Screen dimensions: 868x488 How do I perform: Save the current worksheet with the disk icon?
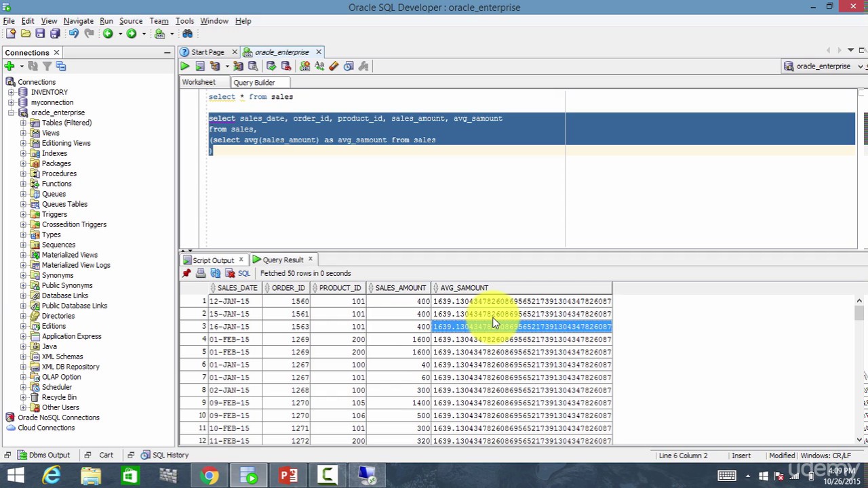pos(40,33)
